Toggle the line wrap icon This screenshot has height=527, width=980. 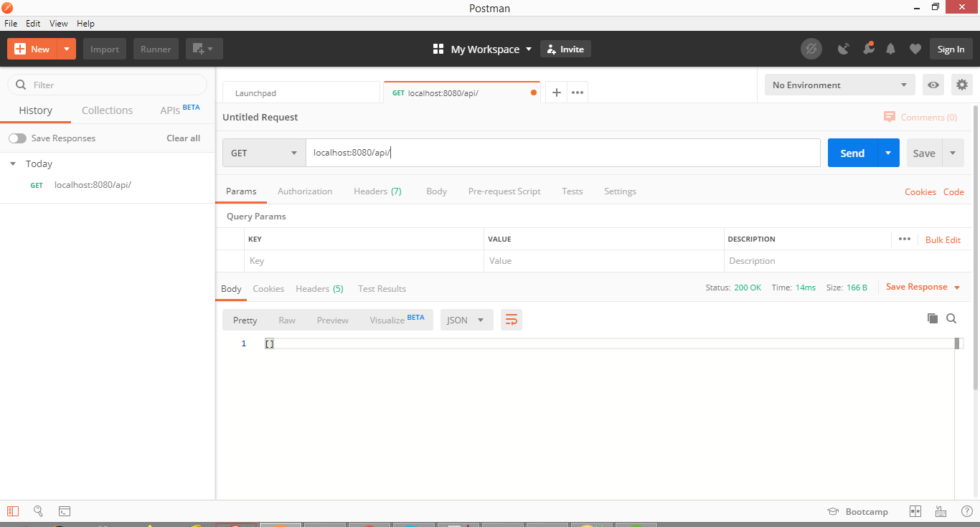512,320
